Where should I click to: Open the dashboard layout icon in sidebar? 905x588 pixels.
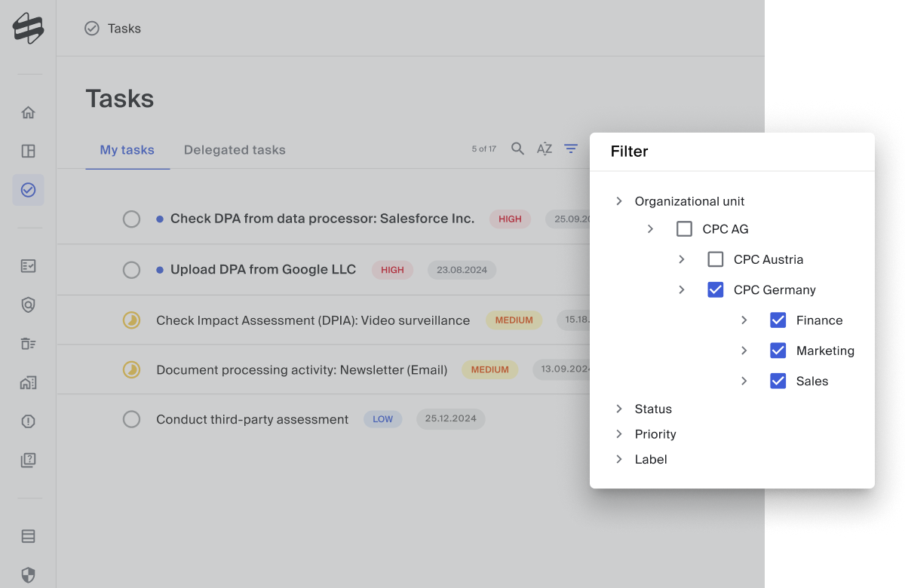(28, 151)
